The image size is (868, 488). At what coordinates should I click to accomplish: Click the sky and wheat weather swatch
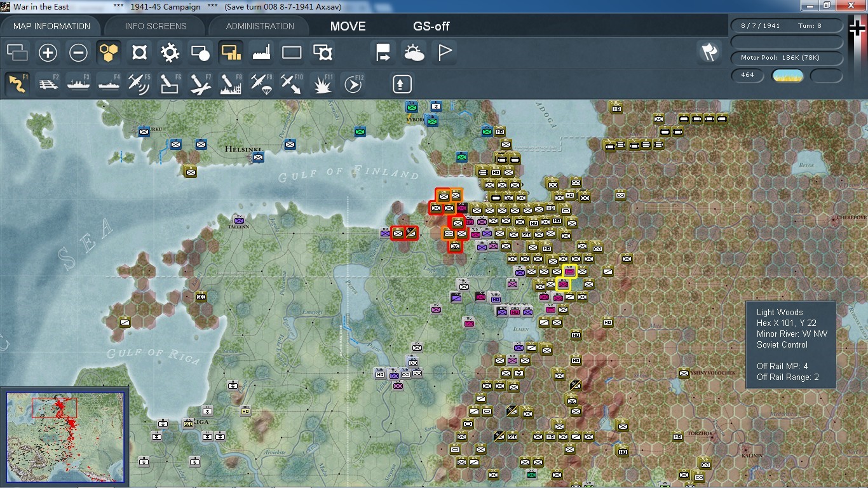click(787, 76)
